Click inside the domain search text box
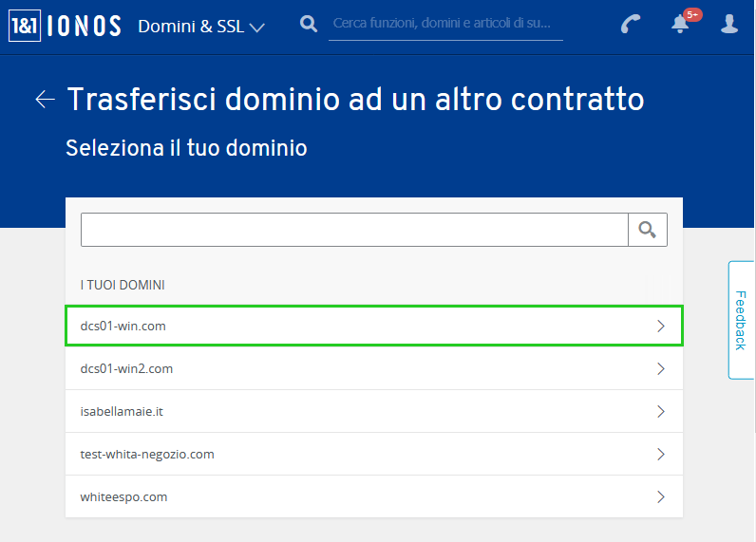This screenshot has width=756, height=542. (x=354, y=230)
